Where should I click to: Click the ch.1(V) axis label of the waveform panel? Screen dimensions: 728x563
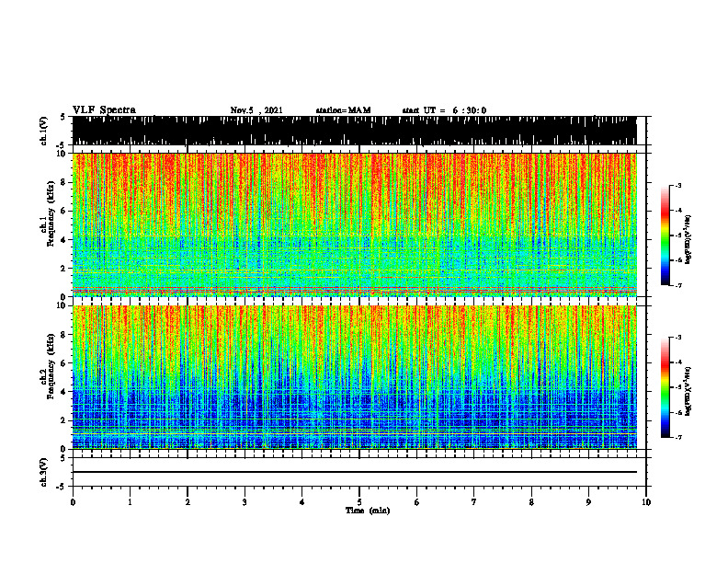click(x=44, y=131)
